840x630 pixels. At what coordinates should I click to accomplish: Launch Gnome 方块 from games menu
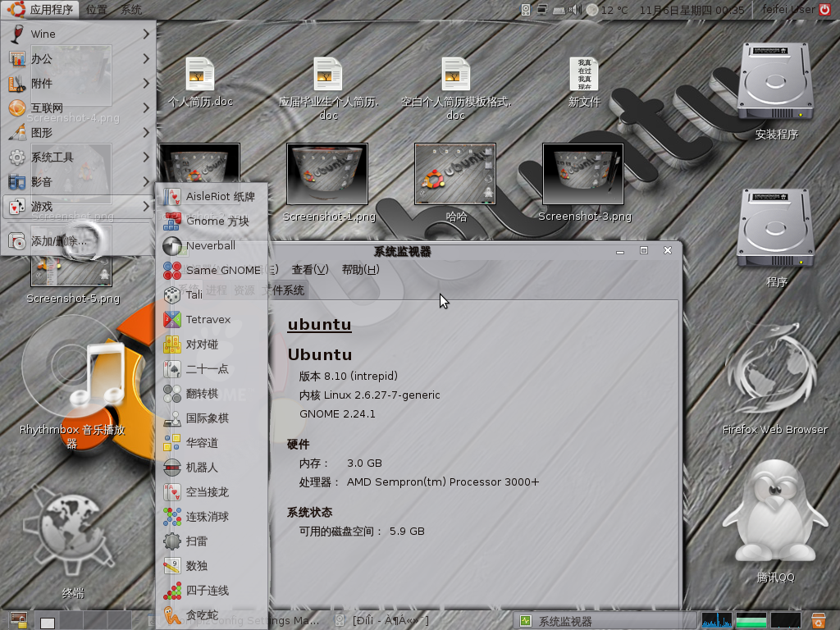click(211, 221)
